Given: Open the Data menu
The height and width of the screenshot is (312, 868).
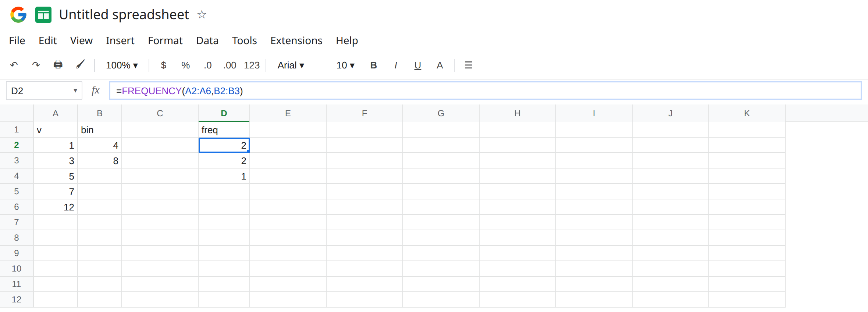Looking at the screenshot, I should [207, 40].
